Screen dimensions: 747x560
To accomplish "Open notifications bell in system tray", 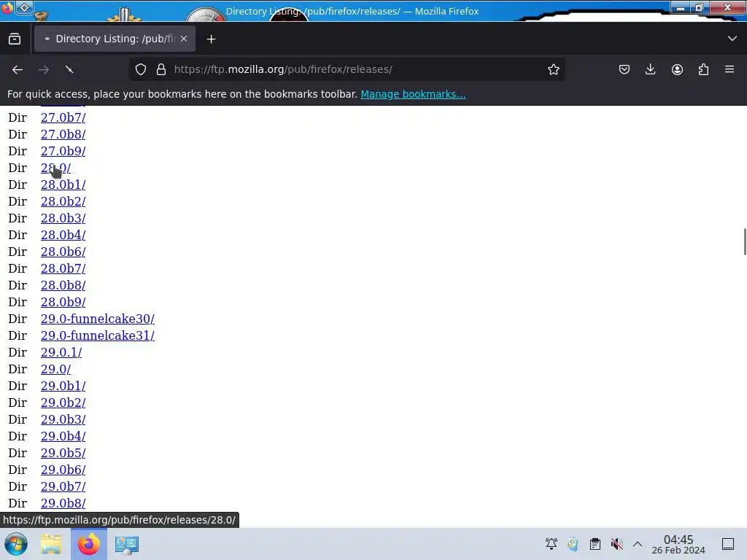I will (551, 544).
